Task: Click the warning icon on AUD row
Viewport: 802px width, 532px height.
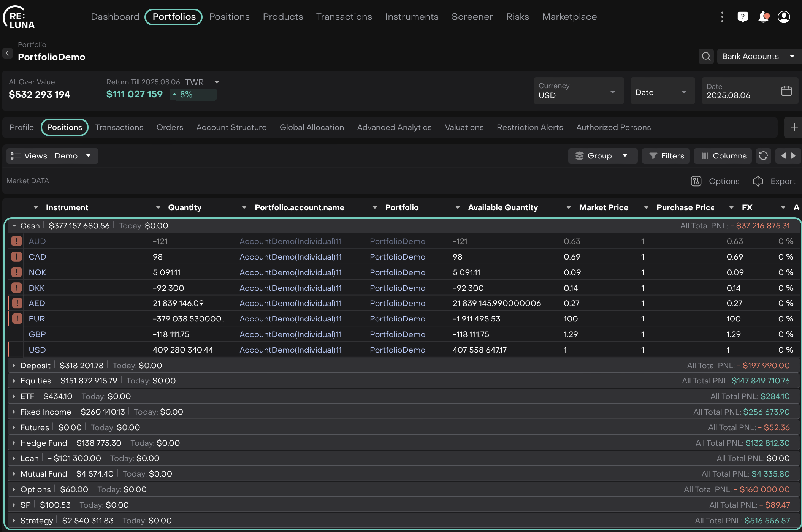Action: click(16, 241)
